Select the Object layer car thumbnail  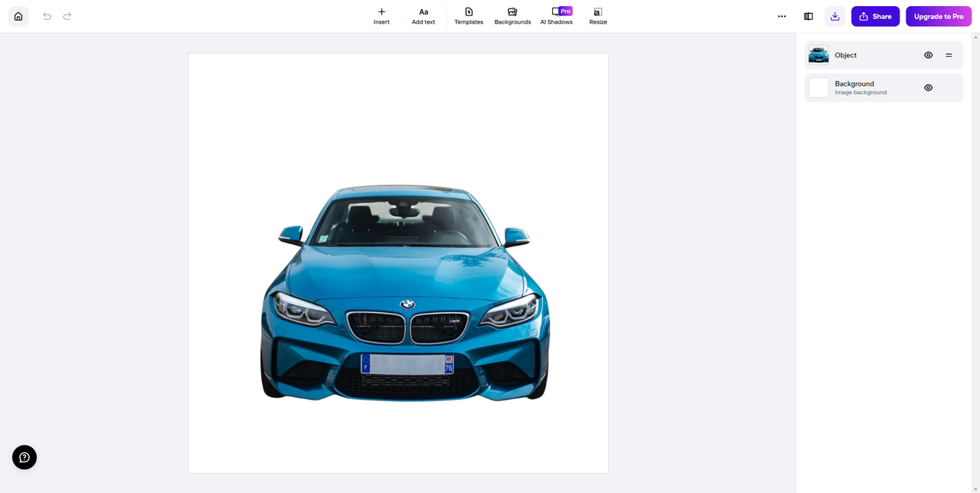pyautogui.click(x=818, y=55)
